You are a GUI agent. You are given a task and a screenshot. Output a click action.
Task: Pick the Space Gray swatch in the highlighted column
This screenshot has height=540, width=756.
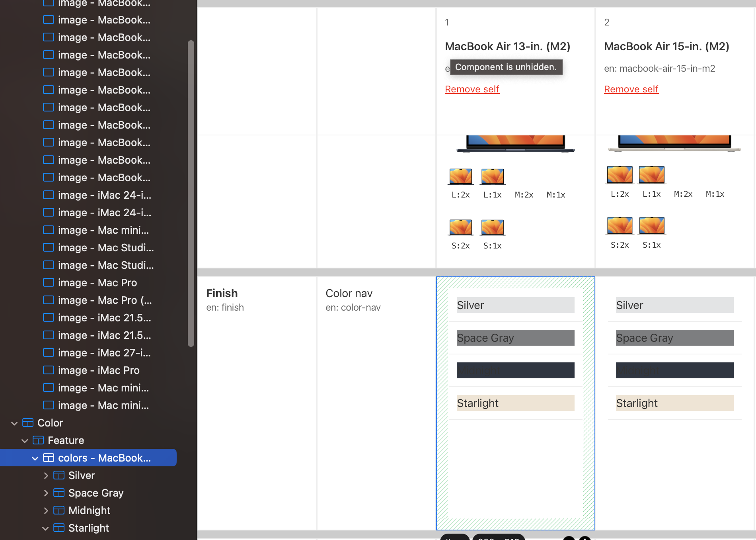516,338
